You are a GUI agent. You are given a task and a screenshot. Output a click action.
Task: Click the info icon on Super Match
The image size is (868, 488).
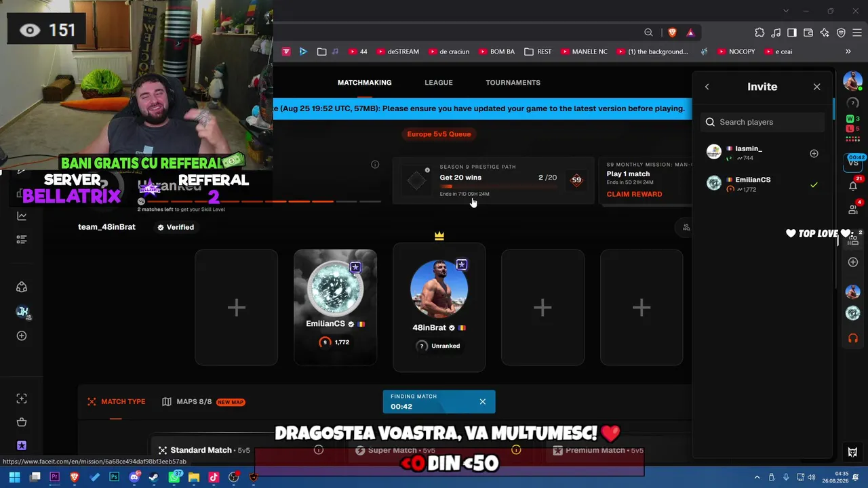516,450
